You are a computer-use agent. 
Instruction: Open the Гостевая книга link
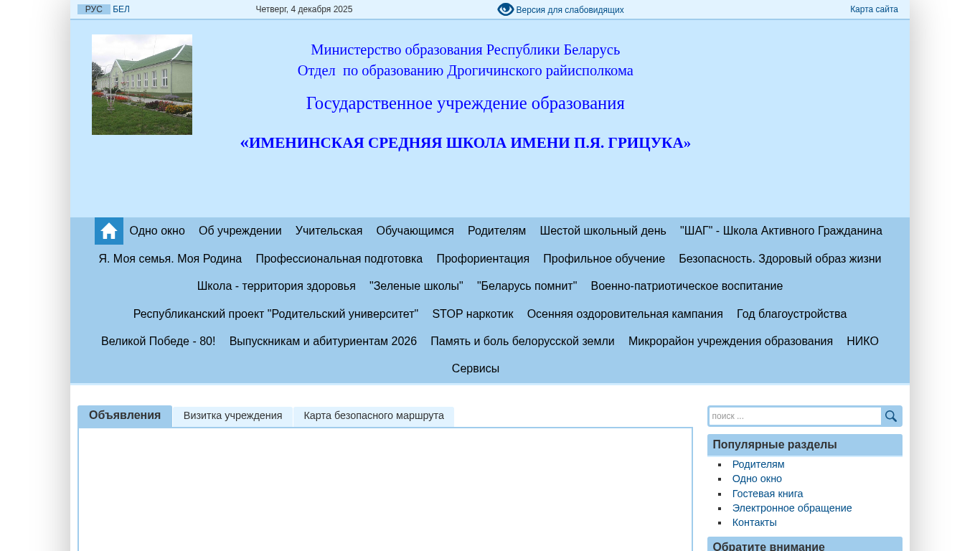[768, 494]
